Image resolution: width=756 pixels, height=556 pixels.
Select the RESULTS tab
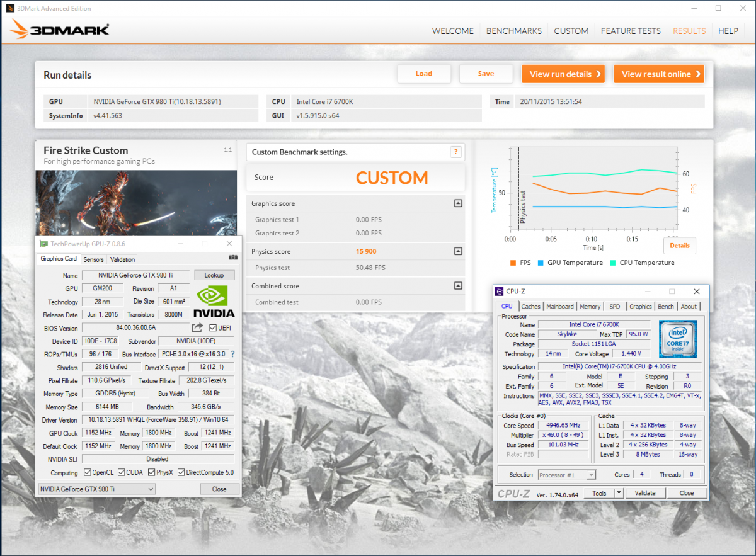689,31
